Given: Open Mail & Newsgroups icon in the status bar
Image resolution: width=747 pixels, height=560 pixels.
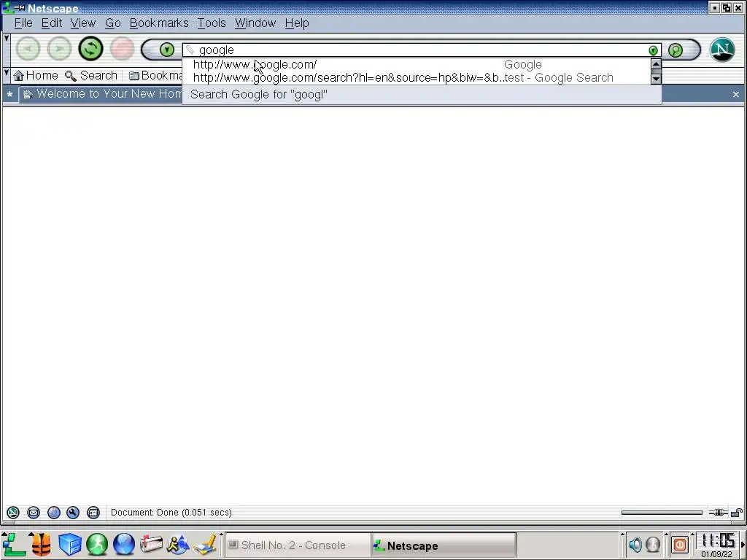Looking at the screenshot, I should 34,513.
